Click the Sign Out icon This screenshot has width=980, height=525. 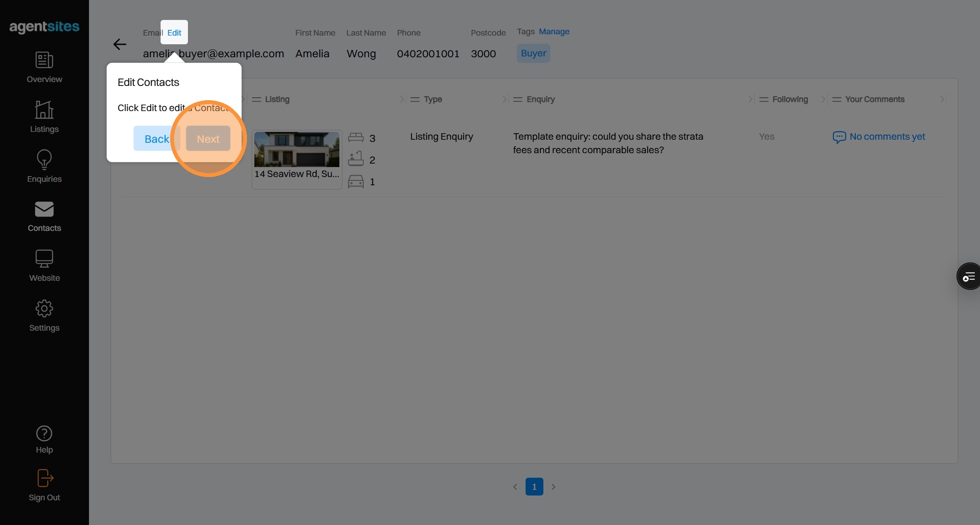(44, 479)
